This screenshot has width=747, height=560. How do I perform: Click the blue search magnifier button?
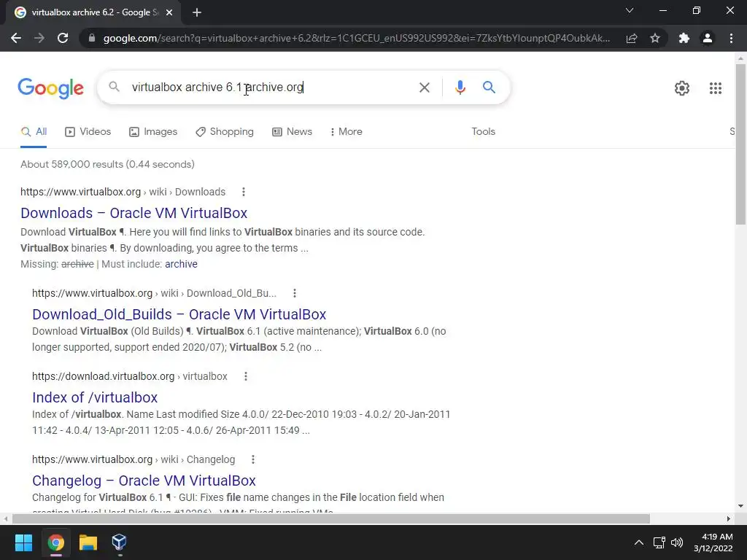click(489, 87)
